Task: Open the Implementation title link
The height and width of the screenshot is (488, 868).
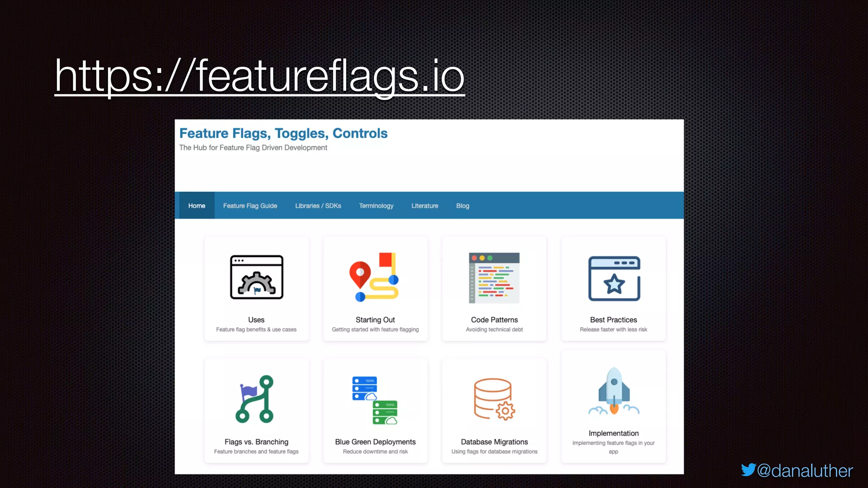Action: pyautogui.click(x=613, y=433)
